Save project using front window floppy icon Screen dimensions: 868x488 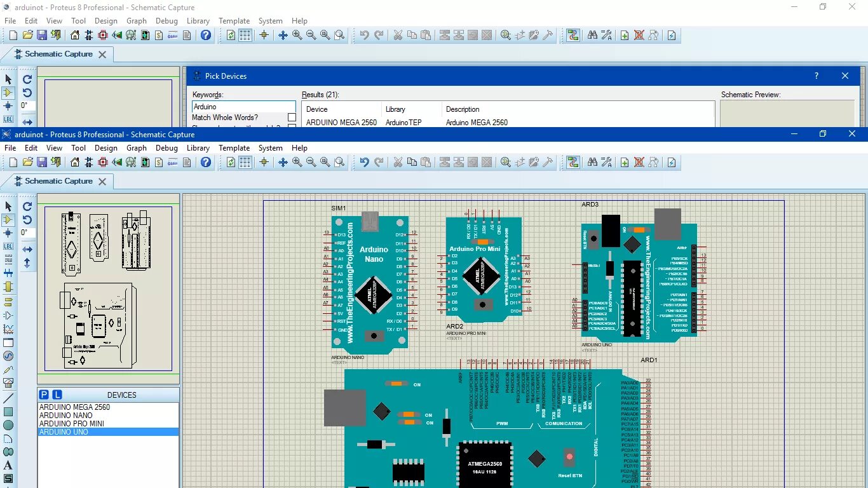(x=41, y=162)
